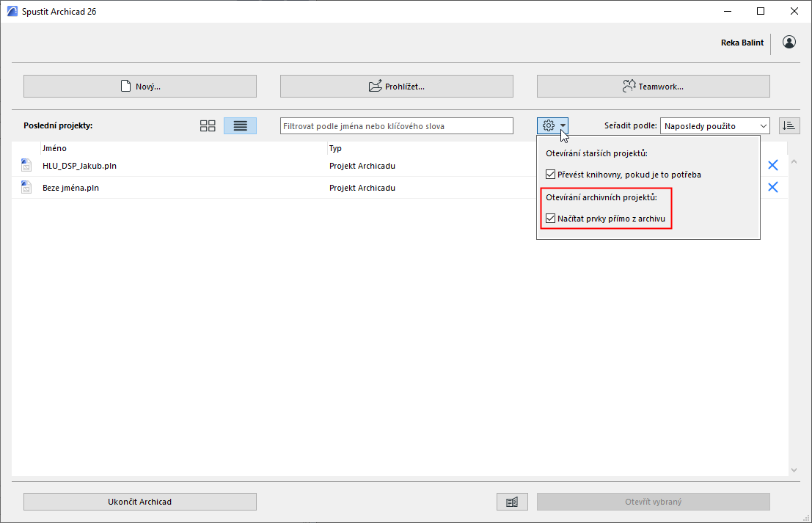Remove Beze jména.pln using its blue X
The width and height of the screenshot is (812, 523).
(772, 186)
